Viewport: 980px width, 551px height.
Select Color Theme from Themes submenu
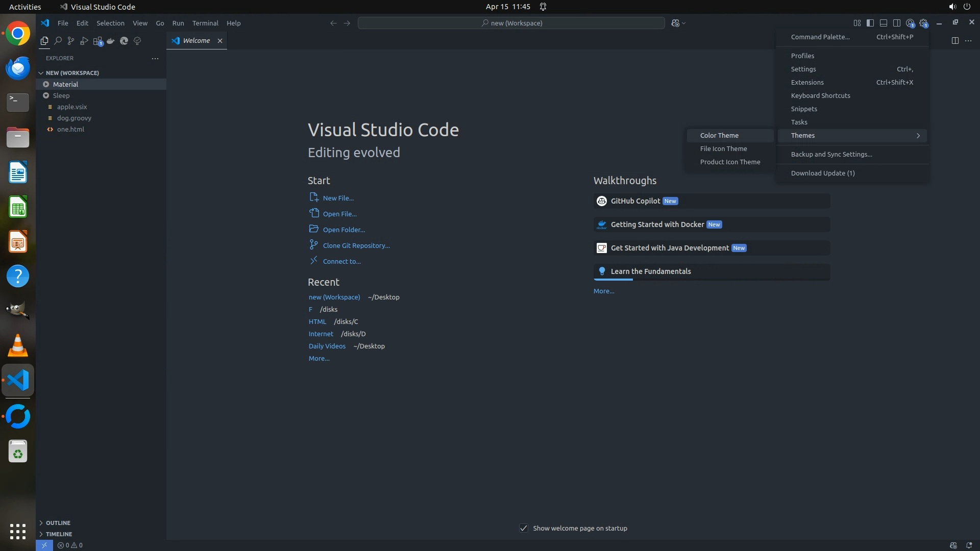click(719, 135)
